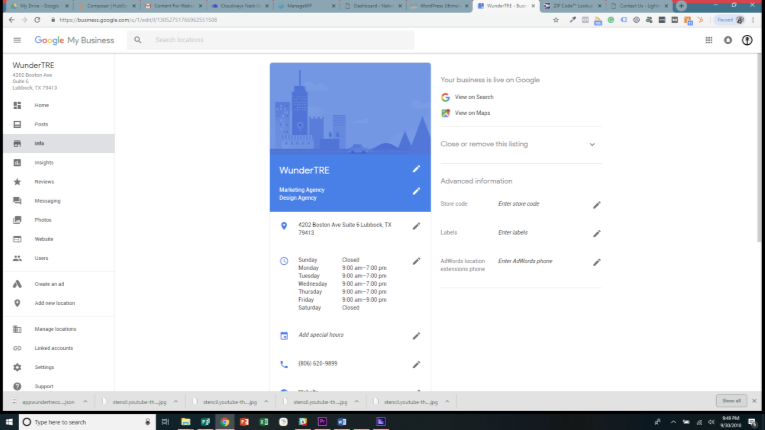This screenshot has width=765, height=430.
Task: Open a new browser tab
Action: click(681, 6)
